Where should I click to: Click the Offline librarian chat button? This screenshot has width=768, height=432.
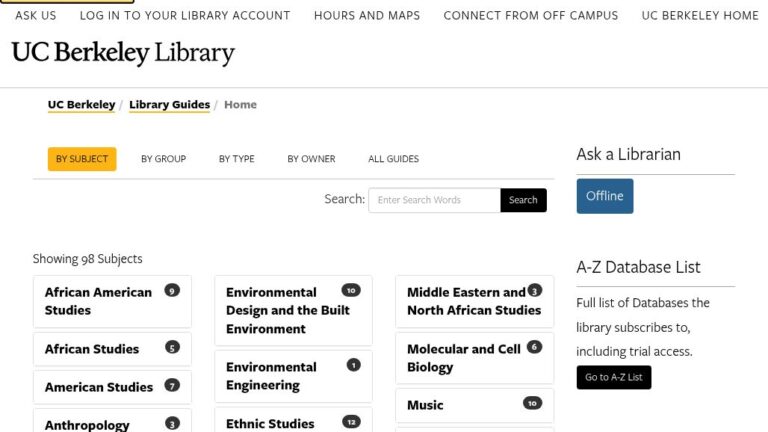coord(604,196)
